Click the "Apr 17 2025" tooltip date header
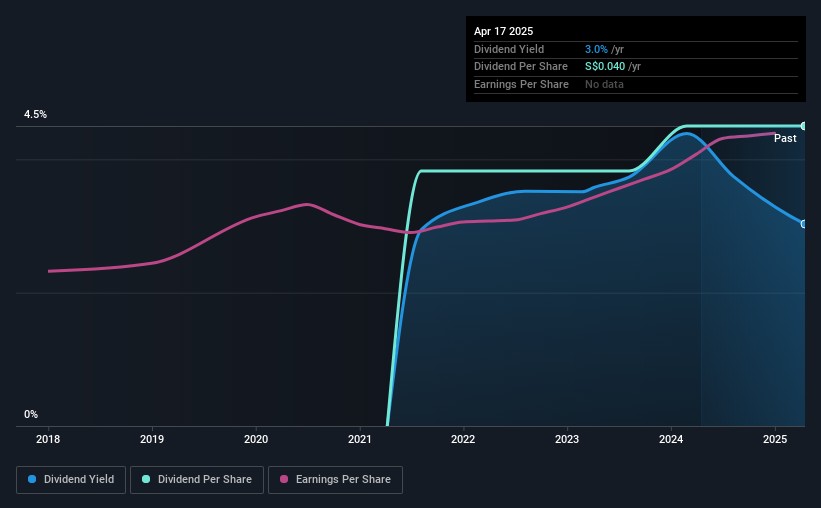 (x=504, y=31)
